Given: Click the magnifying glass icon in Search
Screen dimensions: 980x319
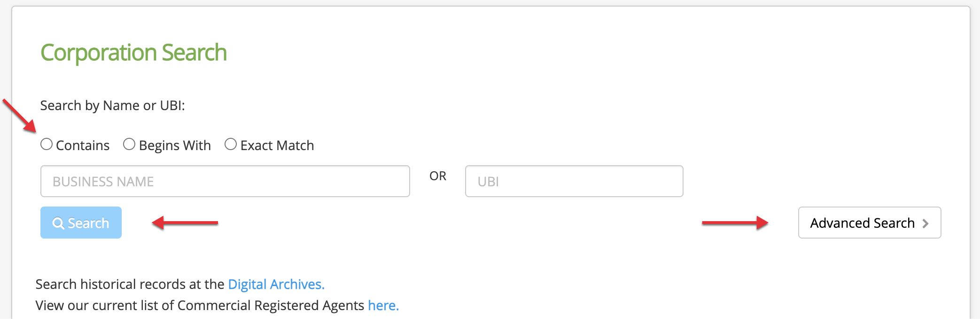Looking at the screenshot, I should click(58, 223).
